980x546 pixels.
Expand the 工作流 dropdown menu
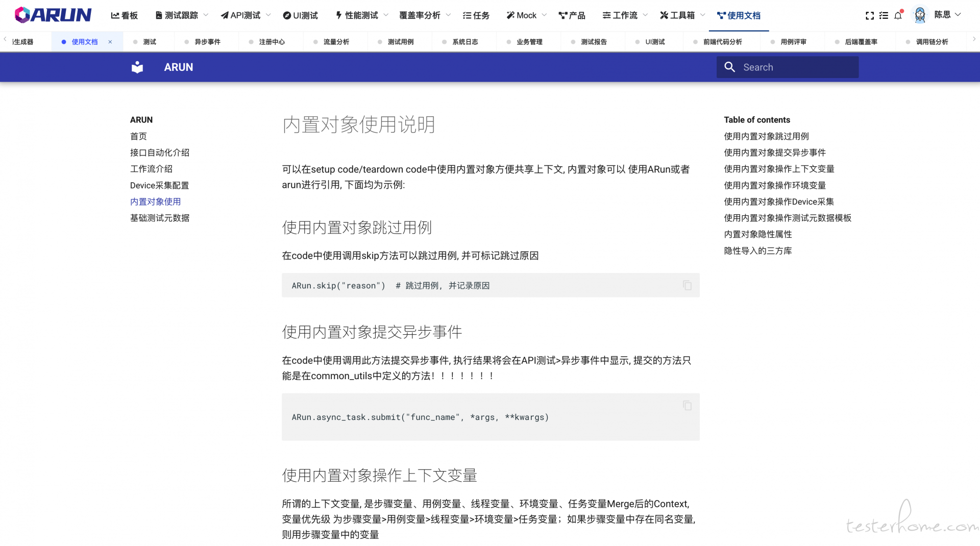click(625, 15)
